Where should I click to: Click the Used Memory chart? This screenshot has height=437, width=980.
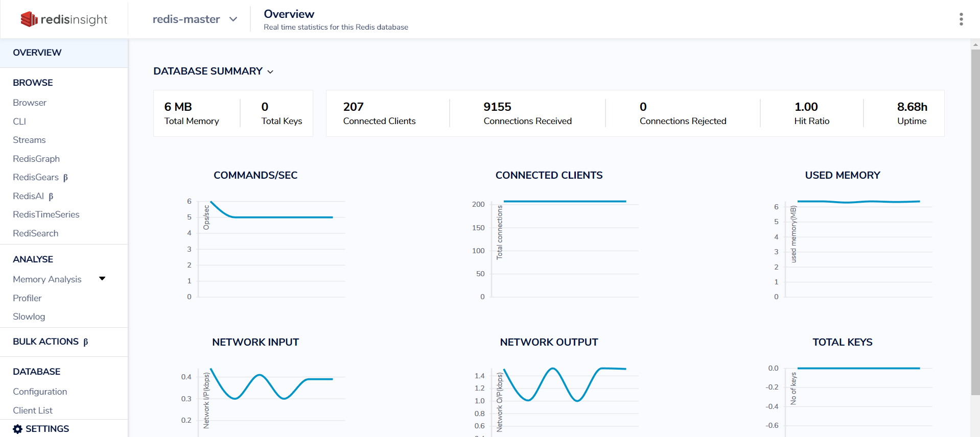(852, 249)
